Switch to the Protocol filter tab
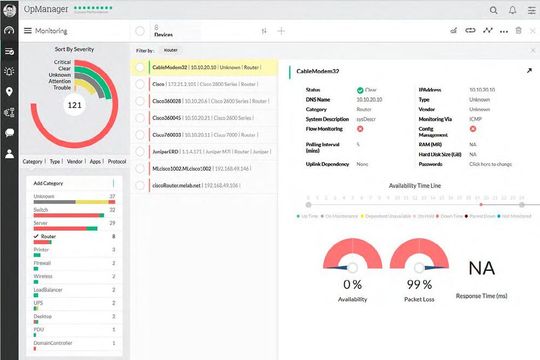540x360 pixels. click(x=117, y=162)
